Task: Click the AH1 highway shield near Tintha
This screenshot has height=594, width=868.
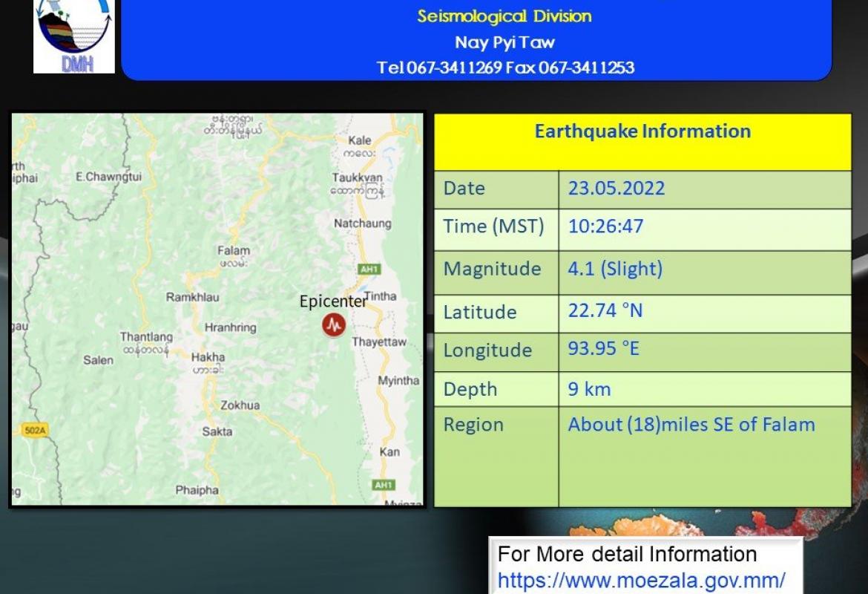Action: pos(369,270)
